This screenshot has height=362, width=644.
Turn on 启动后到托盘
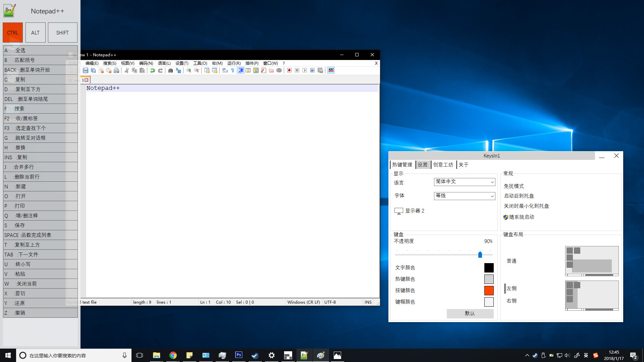click(519, 196)
